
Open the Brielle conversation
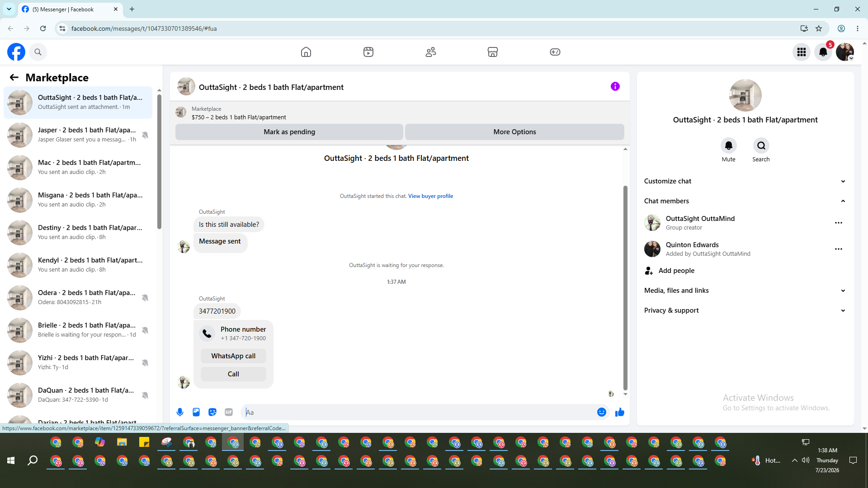[x=78, y=330]
